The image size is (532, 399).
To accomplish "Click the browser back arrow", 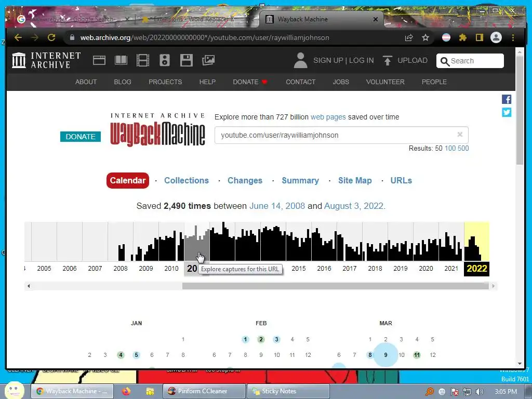I will 18,37.
